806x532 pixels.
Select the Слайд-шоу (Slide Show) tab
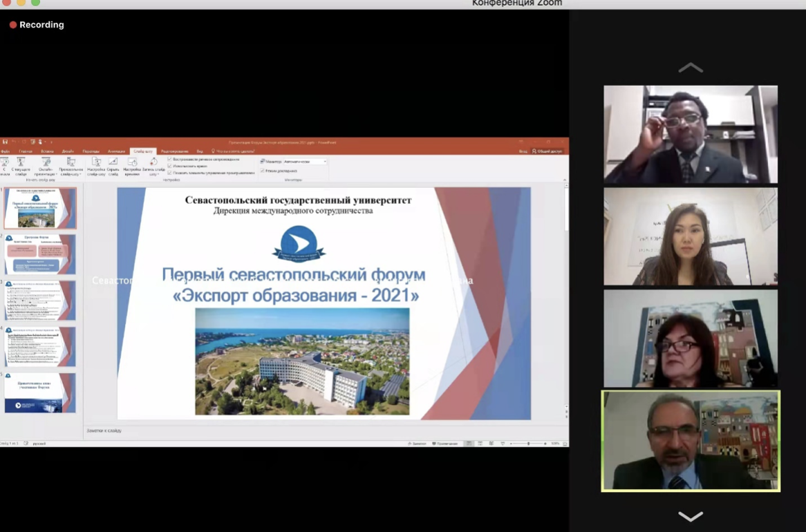click(x=143, y=151)
